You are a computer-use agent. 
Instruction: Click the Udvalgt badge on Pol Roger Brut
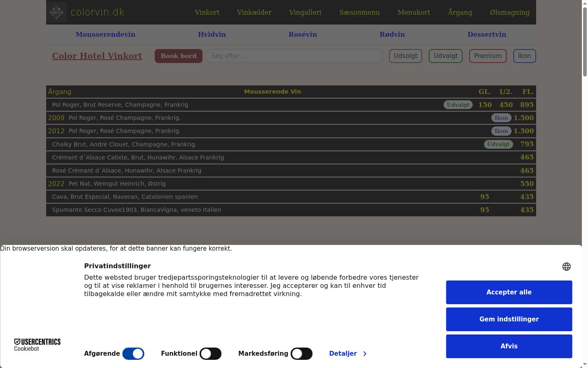click(x=458, y=105)
